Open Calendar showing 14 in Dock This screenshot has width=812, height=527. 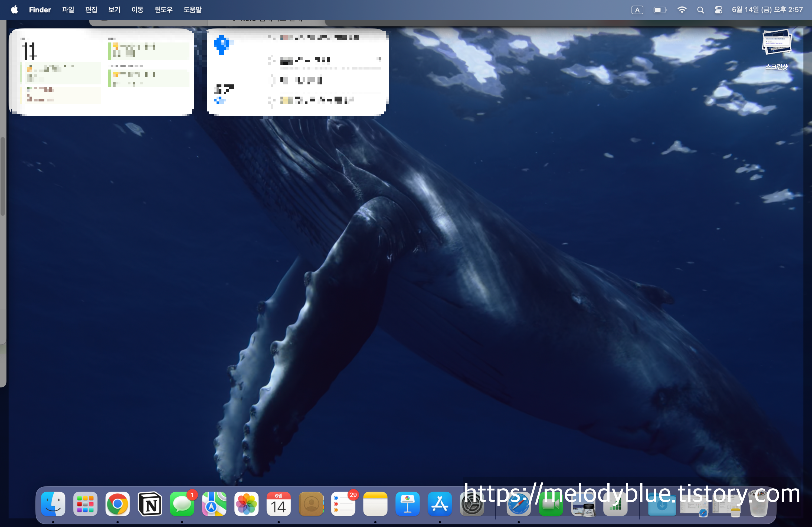279,504
